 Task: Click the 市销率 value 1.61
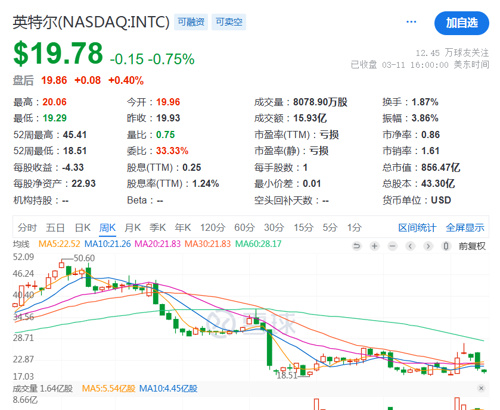point(430,151)
